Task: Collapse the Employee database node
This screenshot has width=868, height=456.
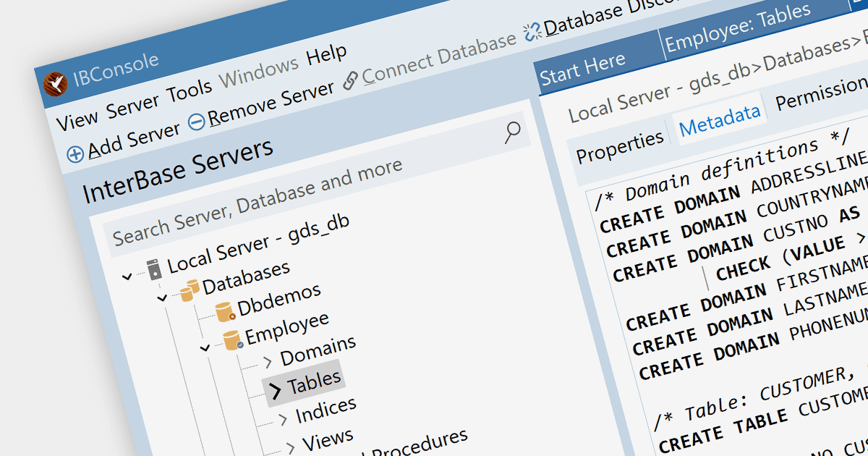Action: tap(205, 348)
